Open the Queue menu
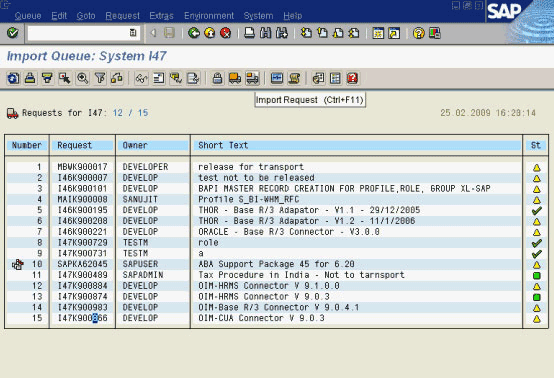Image resolution: width=554 pixels, height=378 pixels. (x=28, y=16)
